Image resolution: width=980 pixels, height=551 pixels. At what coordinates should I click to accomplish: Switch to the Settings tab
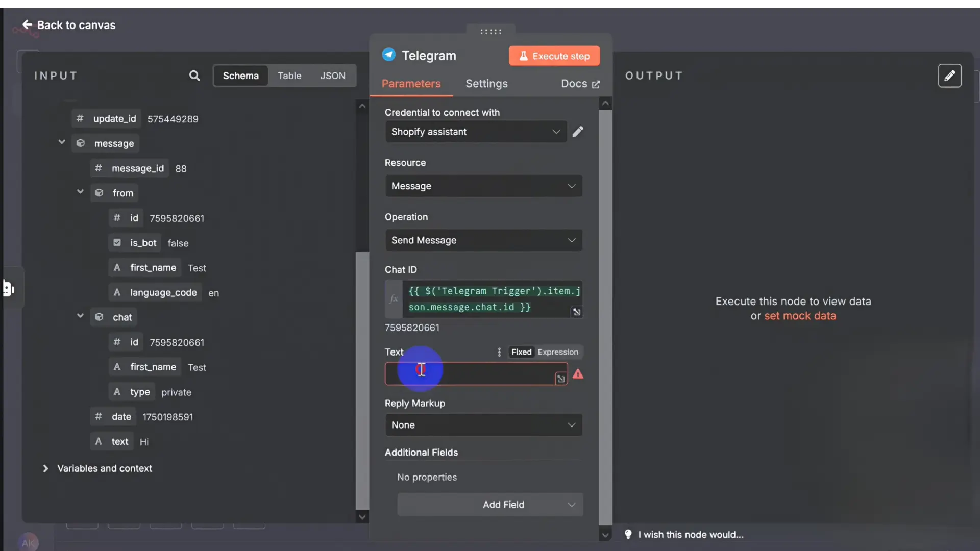[x=486, y=84]
